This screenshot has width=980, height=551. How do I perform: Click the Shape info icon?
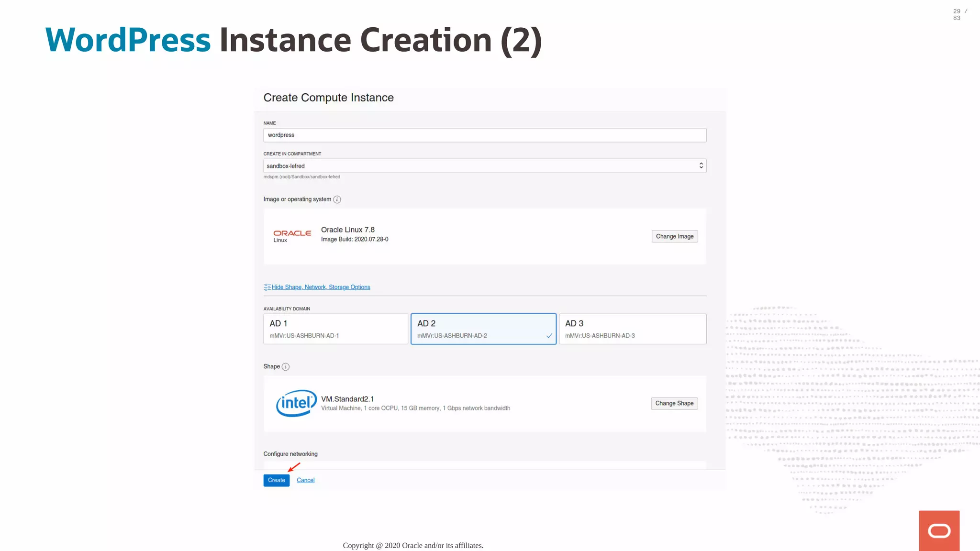(x=286, y=367)
